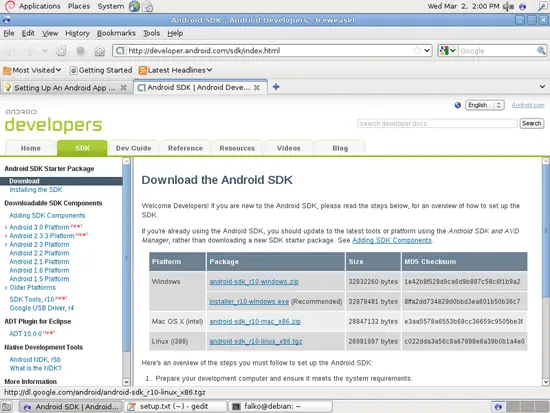Open the Tools menu
550x413 pixels.
[152, 33]
